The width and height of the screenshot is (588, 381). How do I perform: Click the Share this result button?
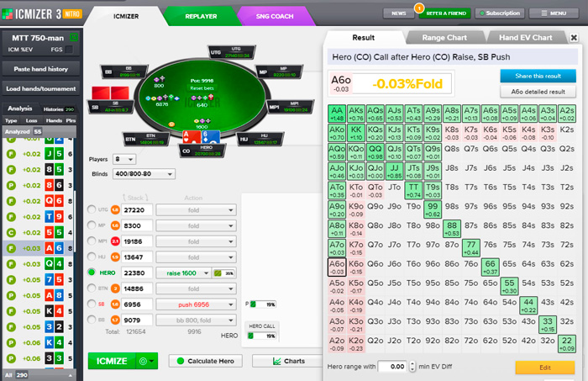(538, 76)
